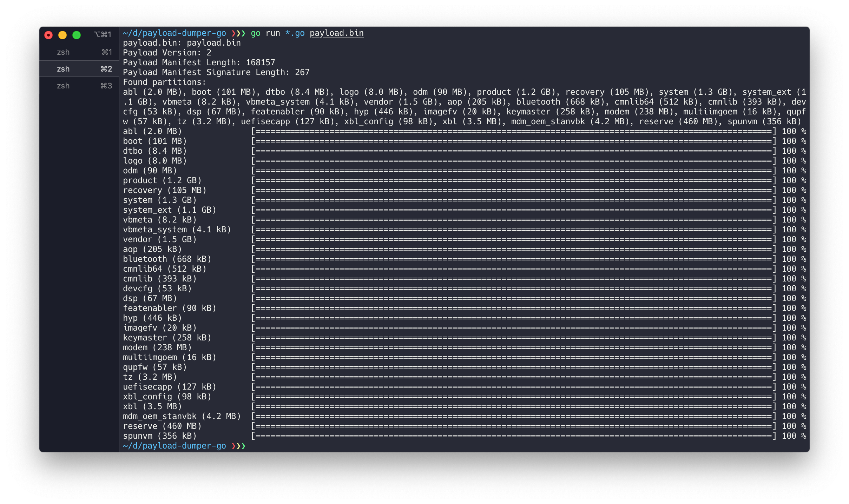Click the Found partitions: heading text

coord(164,82)
